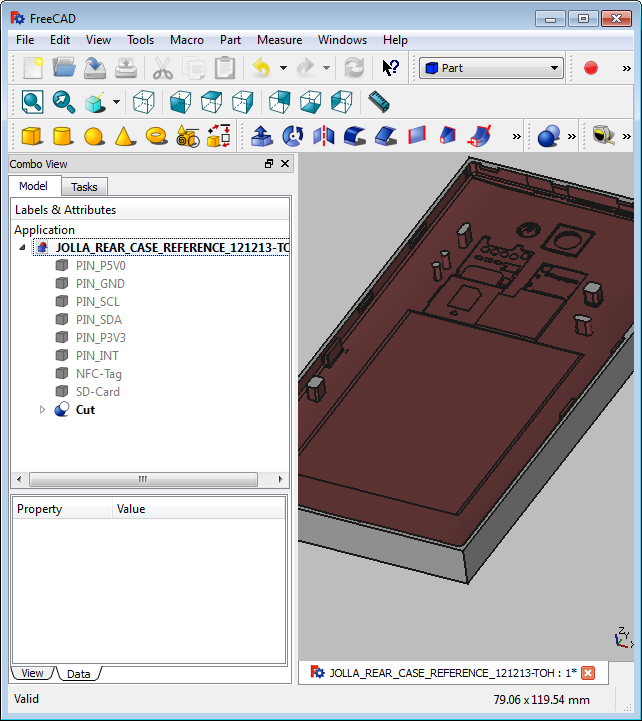The height and width of the screenshot is (721, 642).
Task: Open the Macro menu
Action: (187, 40)
